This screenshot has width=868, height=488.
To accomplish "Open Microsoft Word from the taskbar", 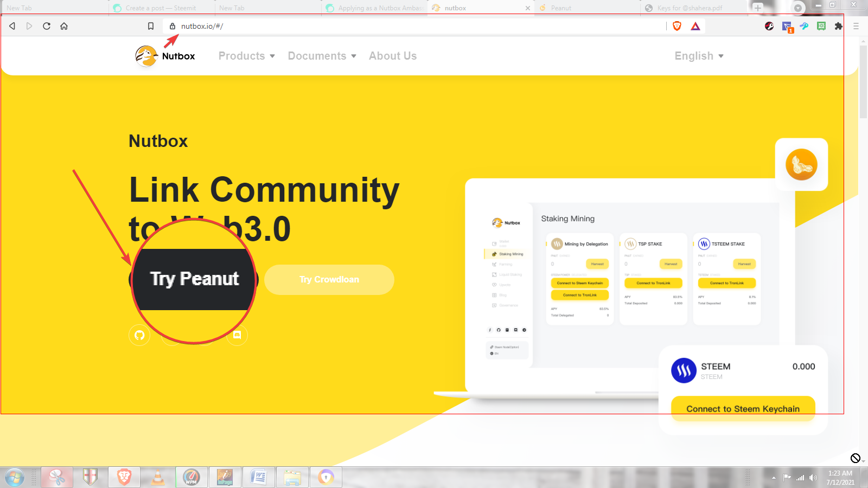I will click(x=259, y=478).
